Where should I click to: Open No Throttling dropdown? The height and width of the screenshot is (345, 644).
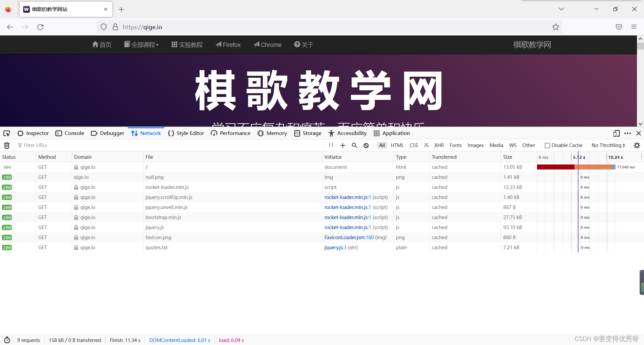608,145
